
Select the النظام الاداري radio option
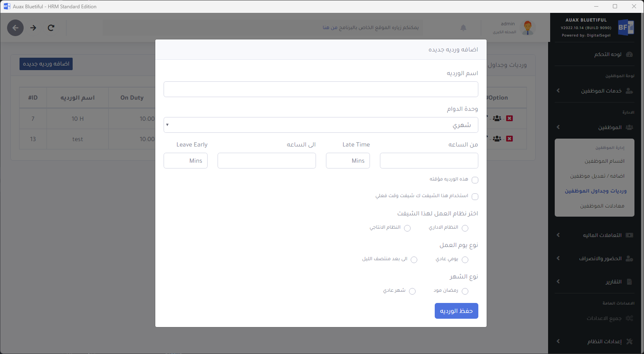pos(465,228)
